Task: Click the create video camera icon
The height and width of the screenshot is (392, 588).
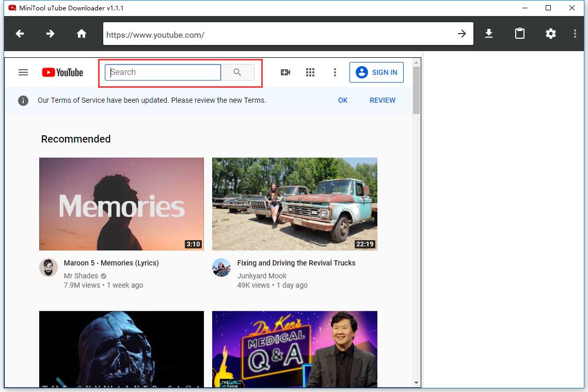Action: 285,72
